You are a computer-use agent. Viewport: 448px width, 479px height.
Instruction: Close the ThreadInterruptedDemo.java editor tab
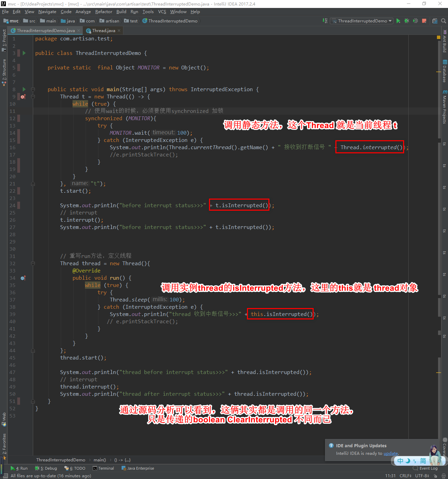[78, 30]
